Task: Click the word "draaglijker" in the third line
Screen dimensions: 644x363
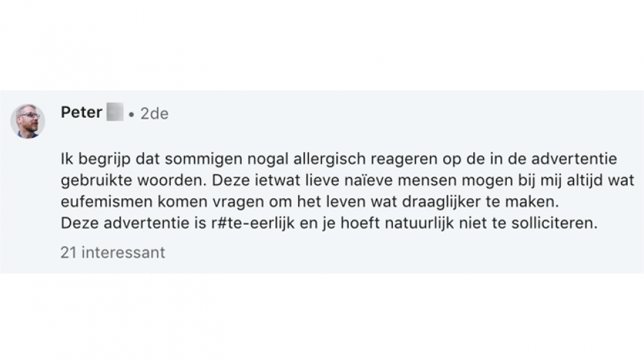Action: coord(441,202)
